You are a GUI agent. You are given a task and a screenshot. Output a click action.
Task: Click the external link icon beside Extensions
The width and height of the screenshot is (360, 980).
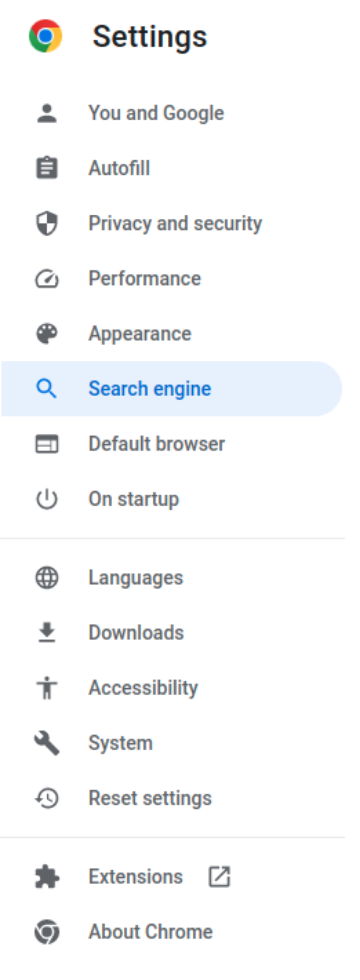220,877
